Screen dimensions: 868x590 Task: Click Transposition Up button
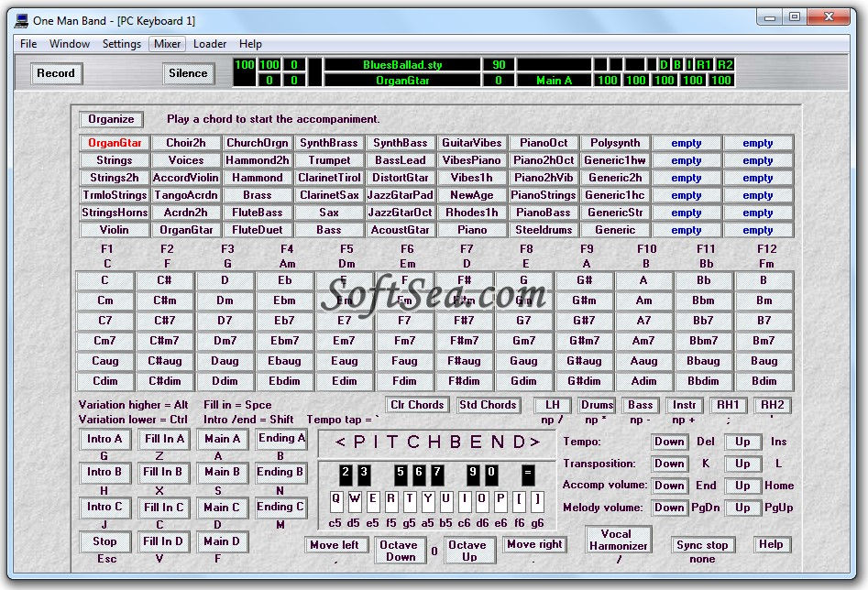click(x=743, y=464)
